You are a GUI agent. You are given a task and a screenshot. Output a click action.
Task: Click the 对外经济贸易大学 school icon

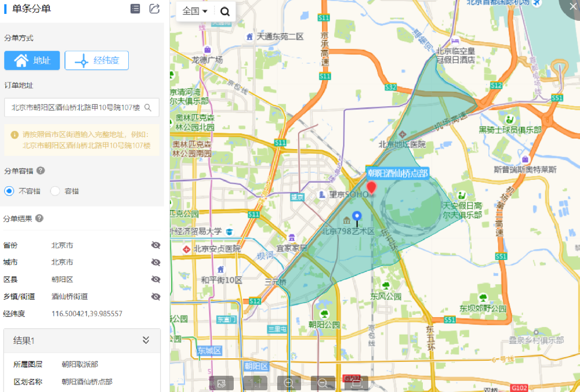(x=229, y=232)
